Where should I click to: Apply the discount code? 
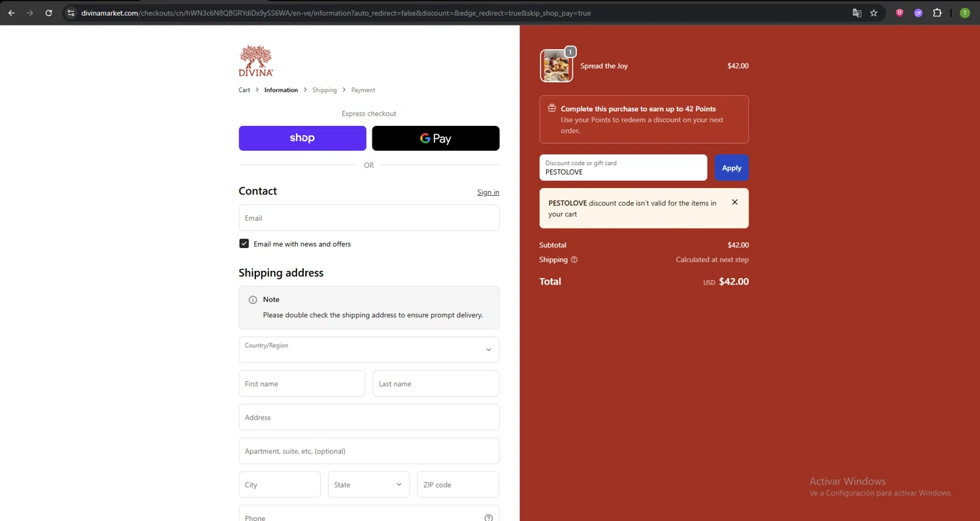(x=732, y=168)
